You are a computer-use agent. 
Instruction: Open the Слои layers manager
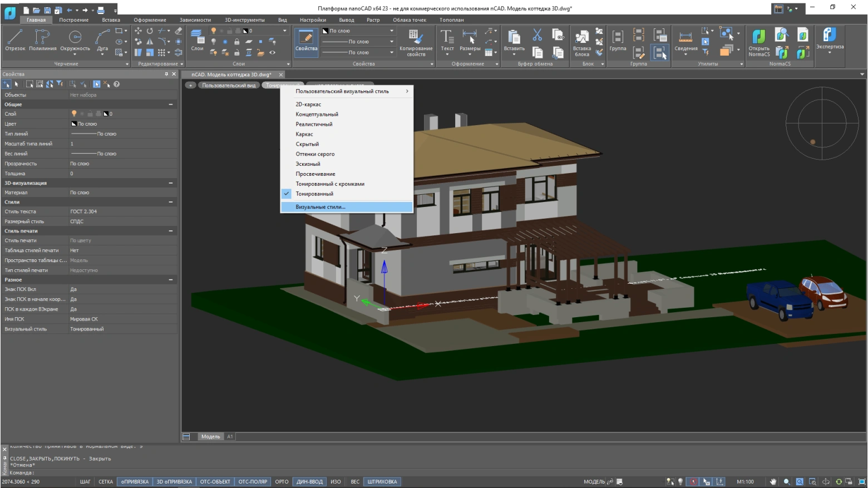click(x=197, y=40)
